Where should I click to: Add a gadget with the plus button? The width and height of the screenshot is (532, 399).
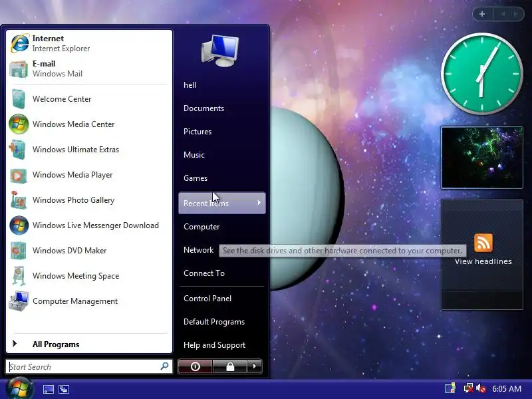click(482, 14)
